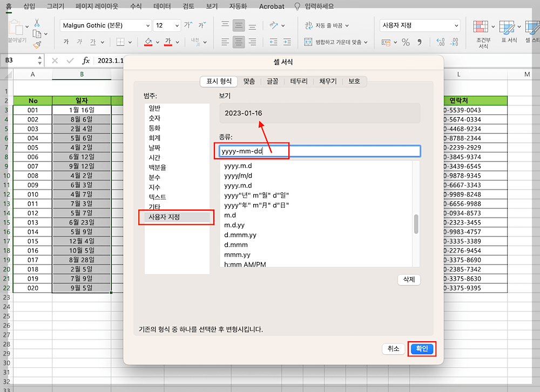
Task: Select the Format Painter brush icon
Action: pos(37,45)
